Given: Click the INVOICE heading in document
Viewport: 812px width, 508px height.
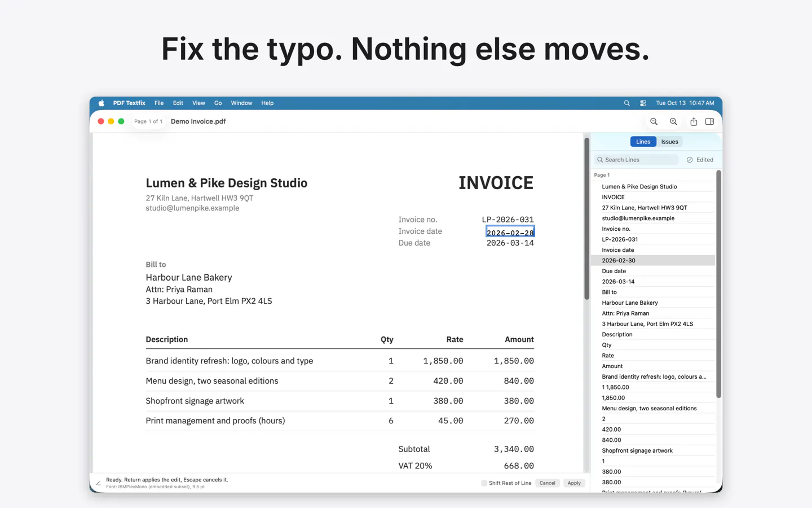Looking at the screenshot, I should click(x=496, y=183).
